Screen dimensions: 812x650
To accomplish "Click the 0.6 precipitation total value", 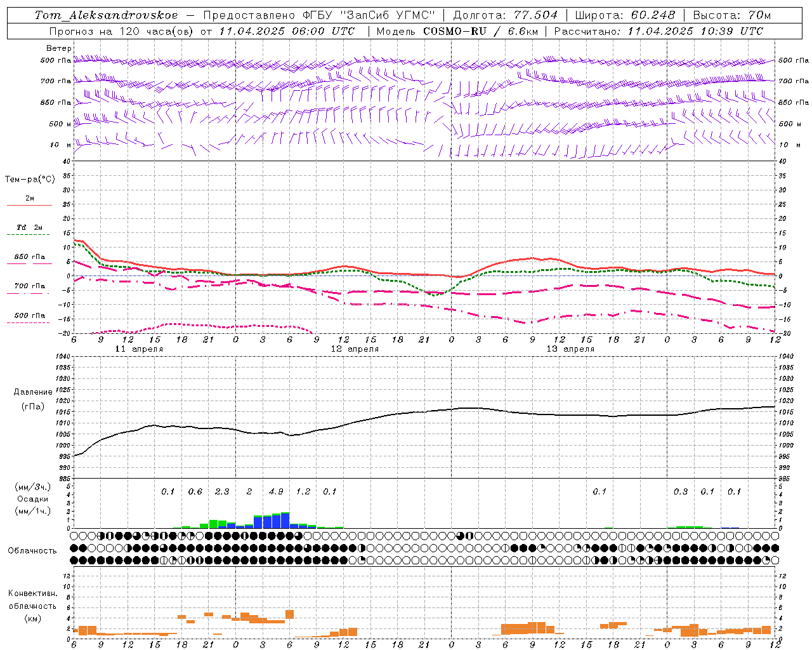I will coord(195,492).
